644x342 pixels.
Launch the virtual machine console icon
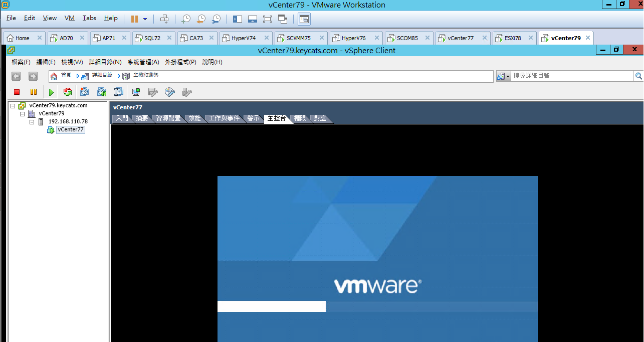(x=136, y=92)
